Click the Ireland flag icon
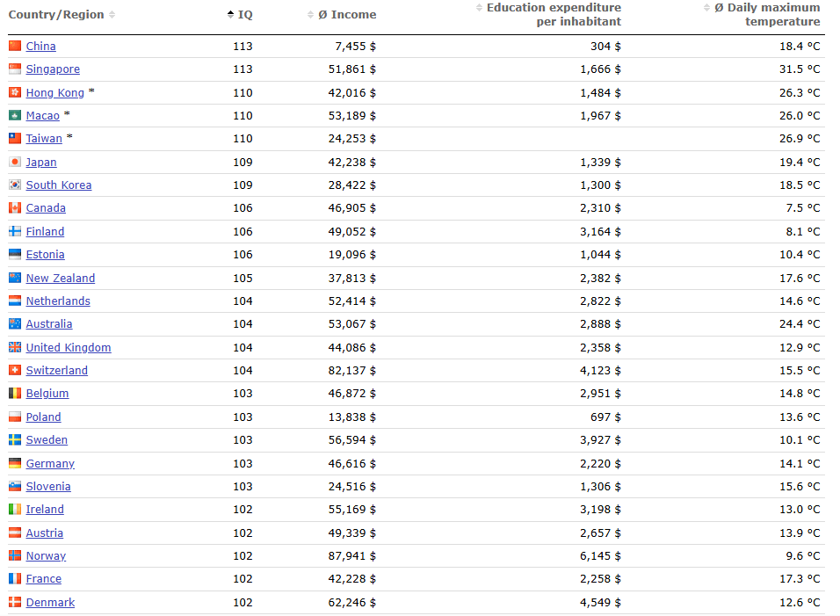The height and width of the screenshot is (616, 840). point(14,510)
